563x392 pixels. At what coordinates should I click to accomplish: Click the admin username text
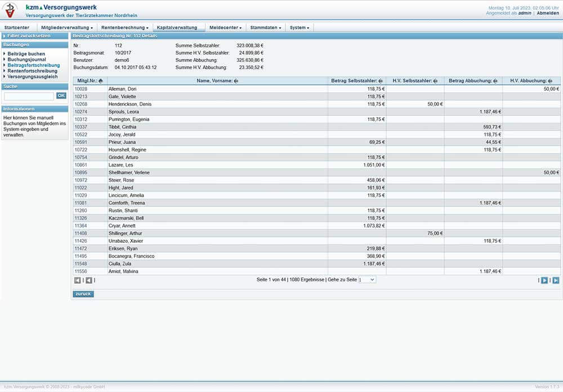(x=525, y=13)
